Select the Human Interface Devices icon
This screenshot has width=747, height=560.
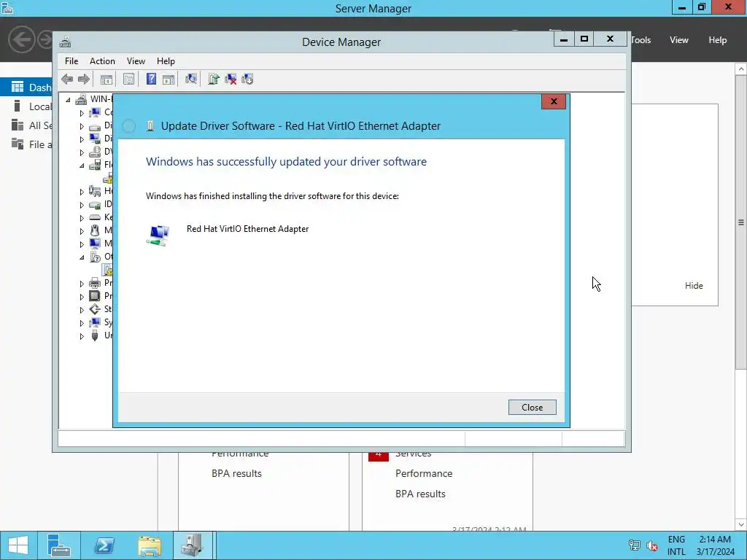click(x=95, y=191)
